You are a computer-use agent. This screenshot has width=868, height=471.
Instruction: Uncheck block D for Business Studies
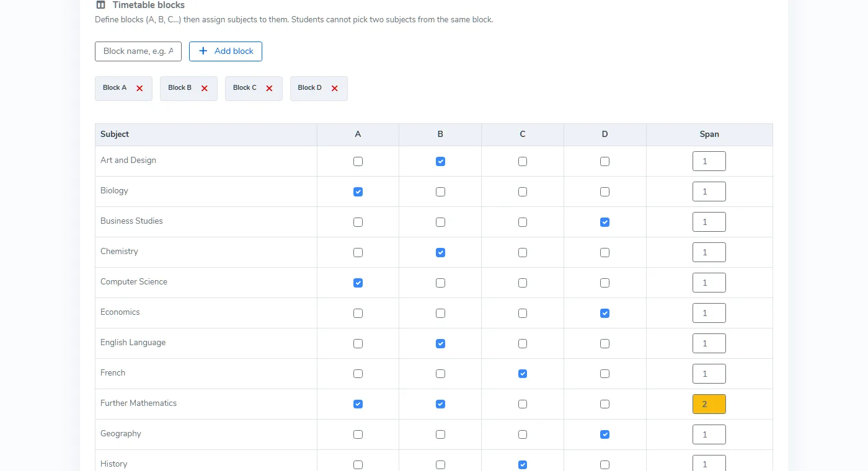pyautogui.click(x=604, y=222)
